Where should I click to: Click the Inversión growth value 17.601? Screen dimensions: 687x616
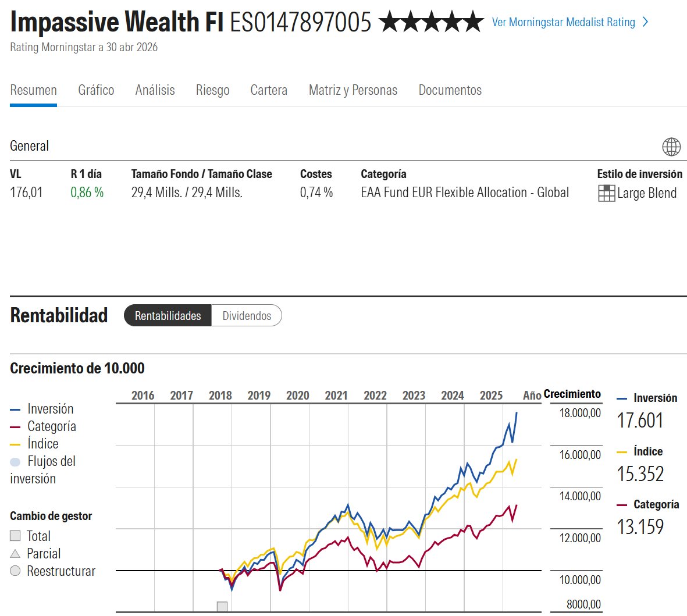coord(640,421)
